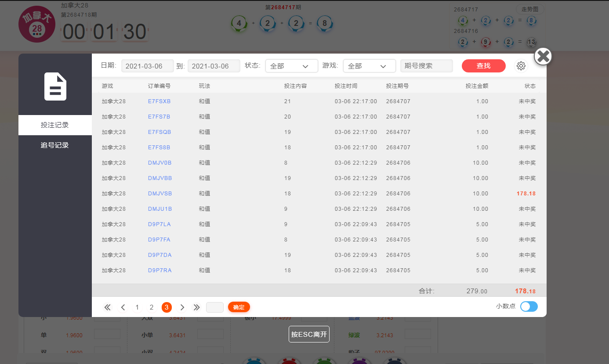
Task: Go to first page of records
Action: (107, 307)
